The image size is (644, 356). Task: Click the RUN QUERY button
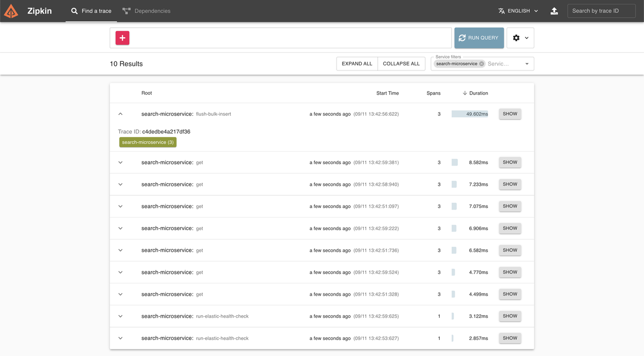(x=479, y=38)
